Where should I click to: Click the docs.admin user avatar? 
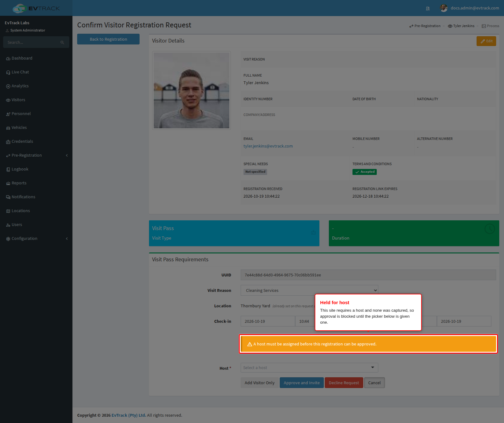point(444,8)
